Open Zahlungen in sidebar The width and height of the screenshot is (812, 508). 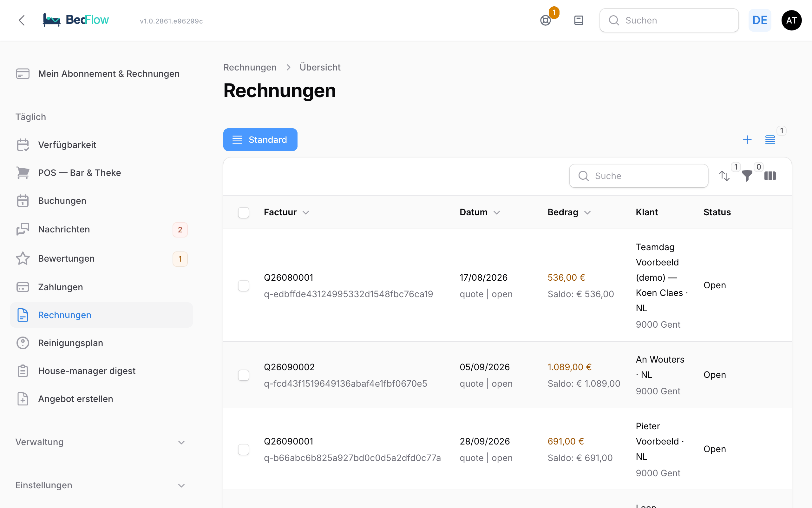point(101,287)
